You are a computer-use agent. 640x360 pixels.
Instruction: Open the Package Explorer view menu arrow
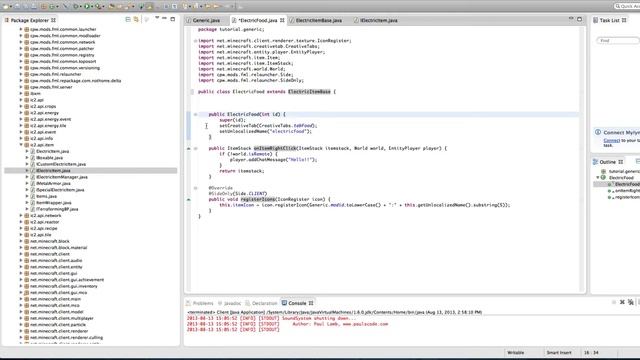[x=157, y=18]
